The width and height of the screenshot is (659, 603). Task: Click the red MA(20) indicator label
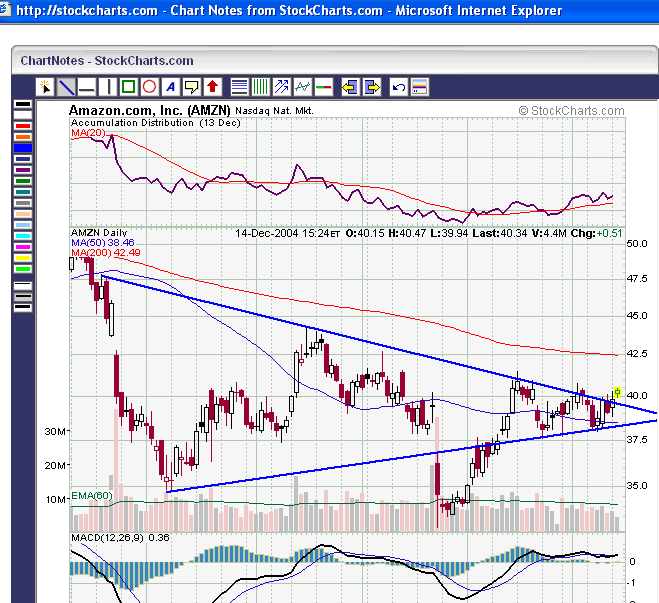point(88,133)
